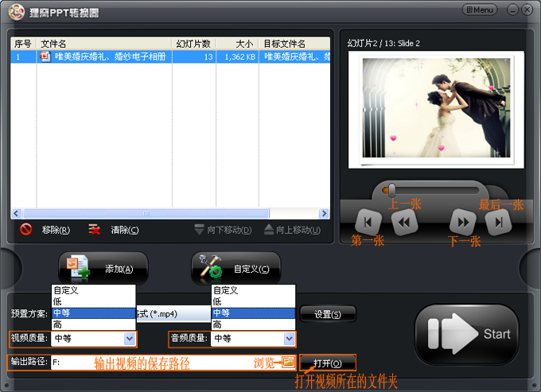This screenshot has width=541, height=392.
Task: Select 自定义 in audio quality list
Action: 253,290
